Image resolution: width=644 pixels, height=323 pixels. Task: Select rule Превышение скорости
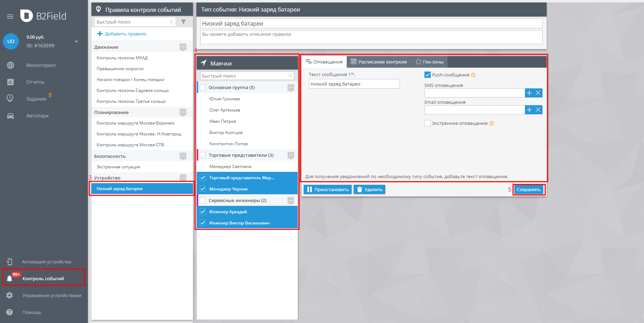(142, 69)
